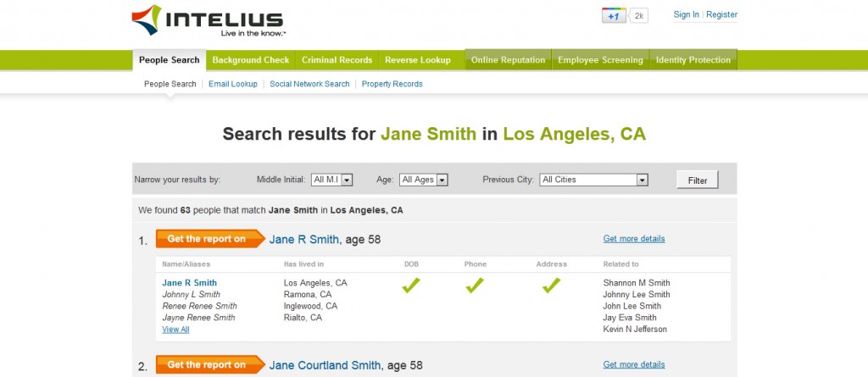The image size is (868, 377).
Task: Click Ramona, CA location entry
Action: point(308,295)
